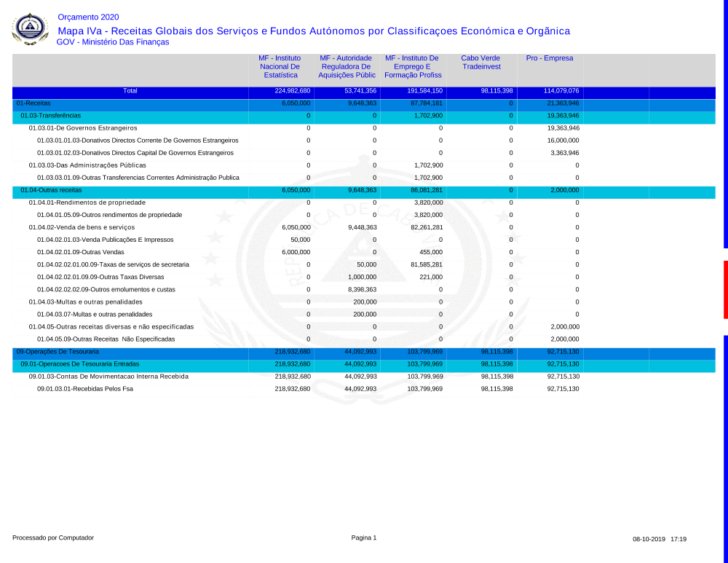The height and width of the screenshot is (563, 728).
Task: Click the 'Mapa IVa - Receitas Globais' title
Action: click(x=313, y=31)
